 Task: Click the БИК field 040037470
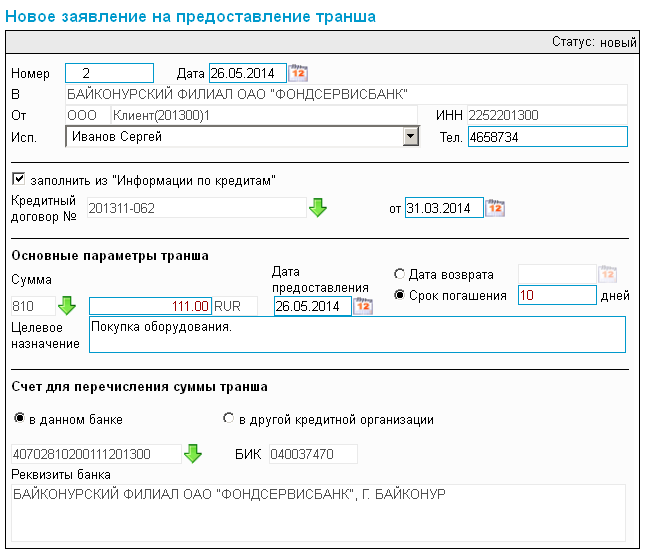(x=313, y=454)
